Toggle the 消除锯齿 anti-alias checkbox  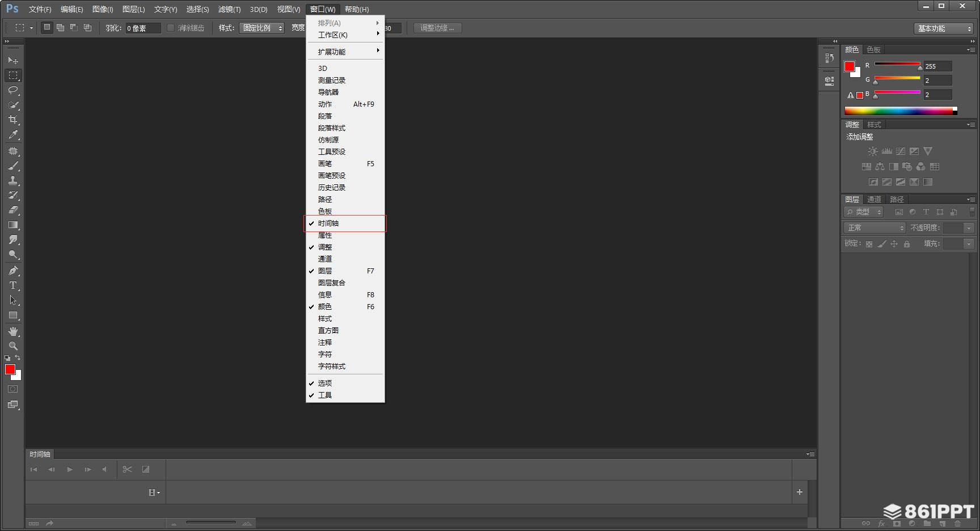pyautogui.click(x=170, y=28)
